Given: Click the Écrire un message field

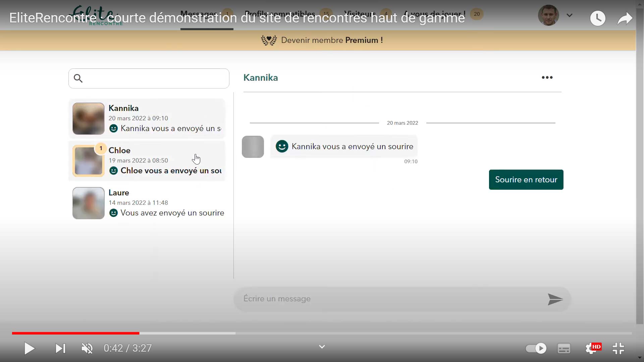Looking at the screenshot, I should (389, 299).
